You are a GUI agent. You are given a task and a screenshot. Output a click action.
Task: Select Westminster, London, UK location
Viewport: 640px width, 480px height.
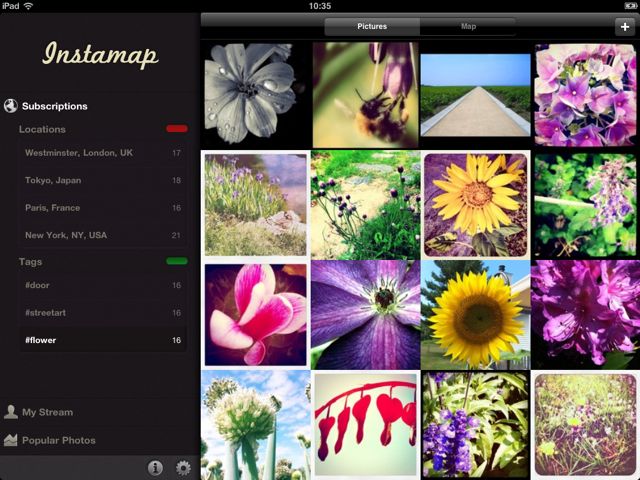point(102,153)
